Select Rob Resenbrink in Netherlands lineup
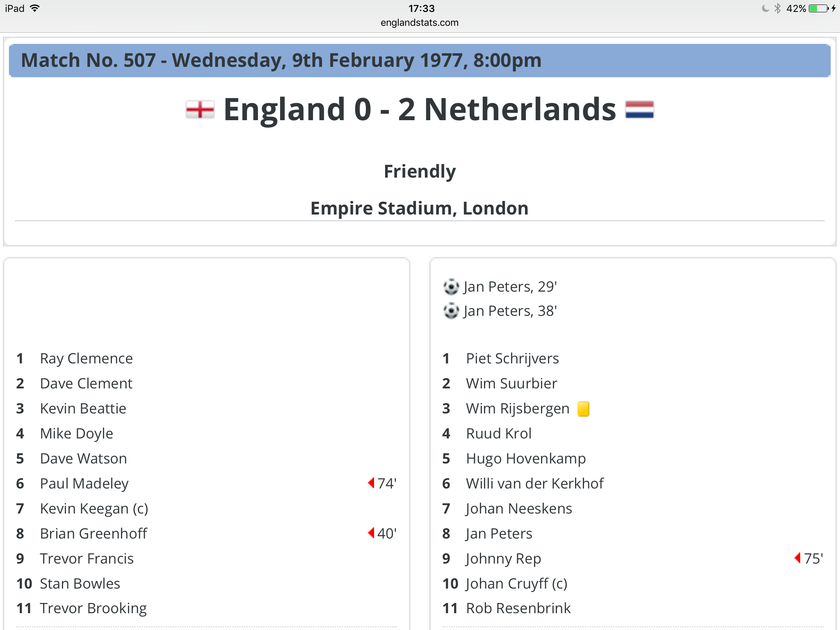The width and height of the screenshot is (840, 630). pyautogui.click(x=518, y=608)
